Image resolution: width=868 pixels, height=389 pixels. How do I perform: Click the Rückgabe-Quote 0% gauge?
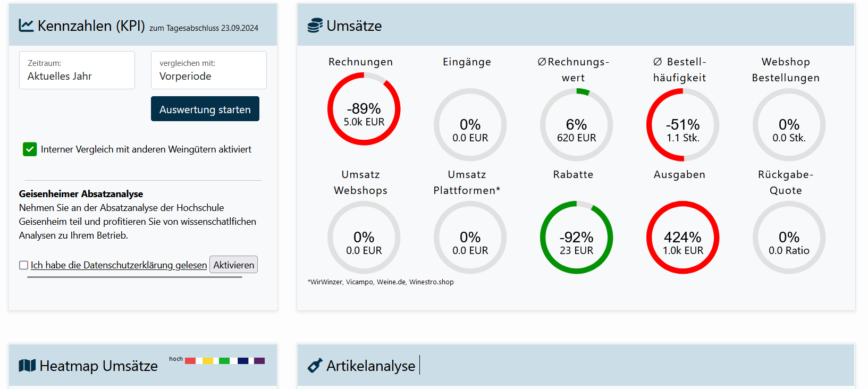pos(789,238)
